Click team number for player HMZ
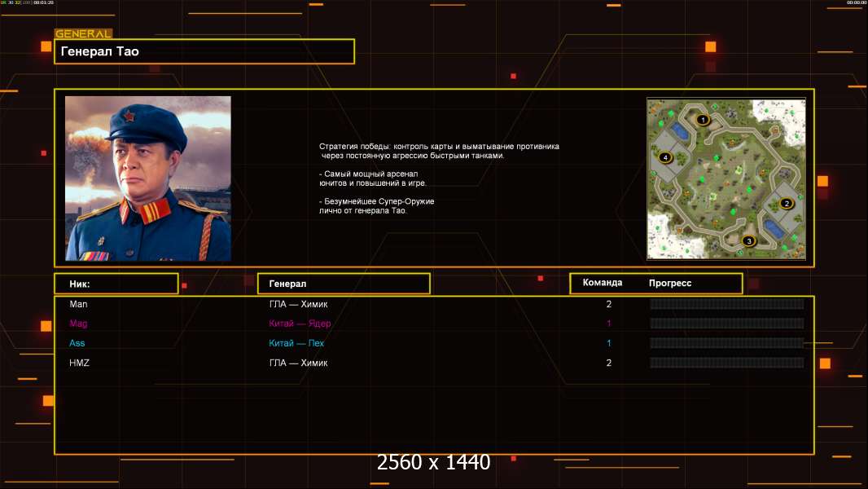The width and height of the screenshot is (868, 489). coord(609,363)
